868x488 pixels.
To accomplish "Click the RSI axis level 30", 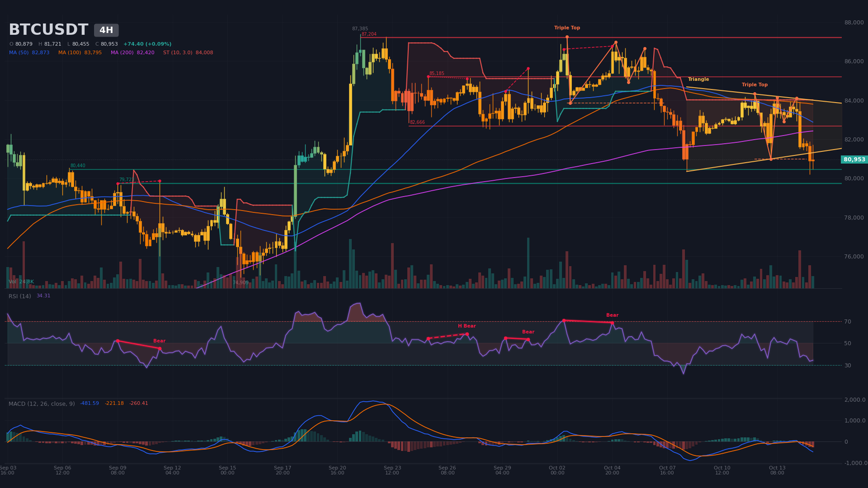I will pyautogui.click(x=847, y=365).
